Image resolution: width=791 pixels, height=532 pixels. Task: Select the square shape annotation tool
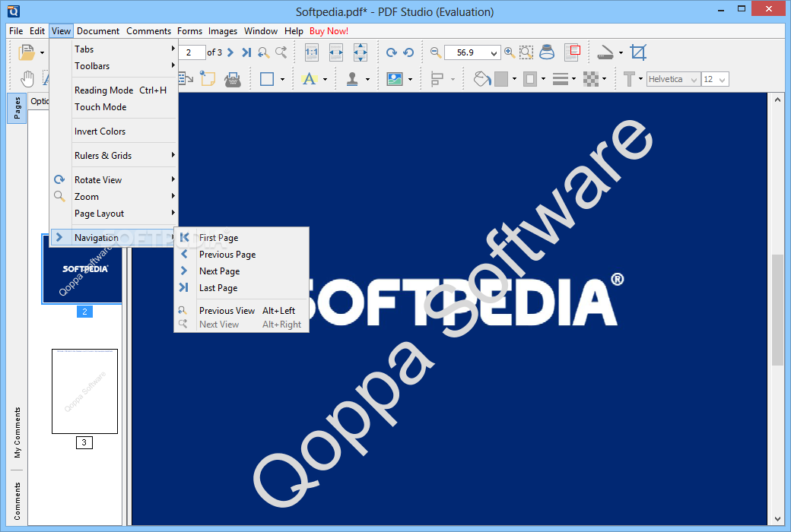(267, 79)
